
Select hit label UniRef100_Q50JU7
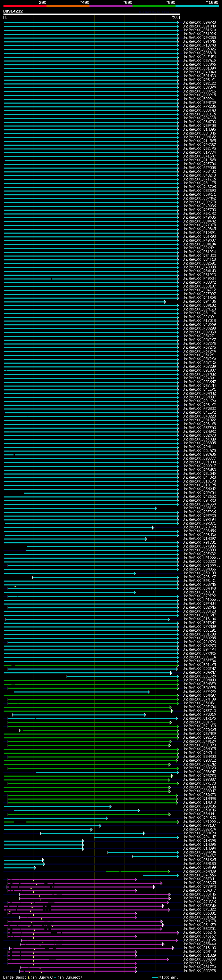pyautogui.click(x=199, y=592)
